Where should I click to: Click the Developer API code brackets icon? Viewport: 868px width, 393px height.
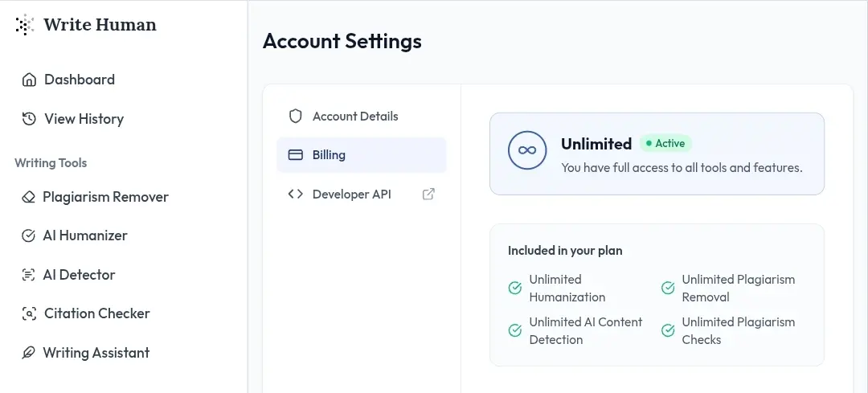(296, 194)
